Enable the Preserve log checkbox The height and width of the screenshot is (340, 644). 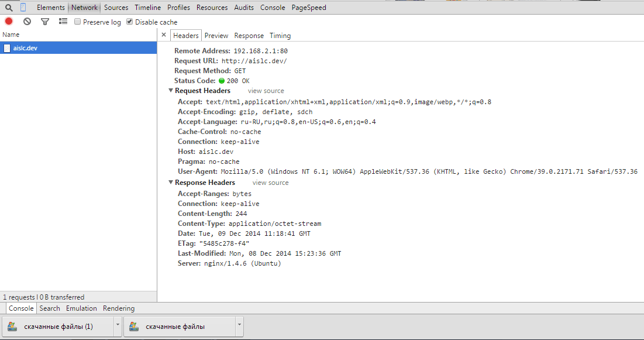click(x=77, y=22)
